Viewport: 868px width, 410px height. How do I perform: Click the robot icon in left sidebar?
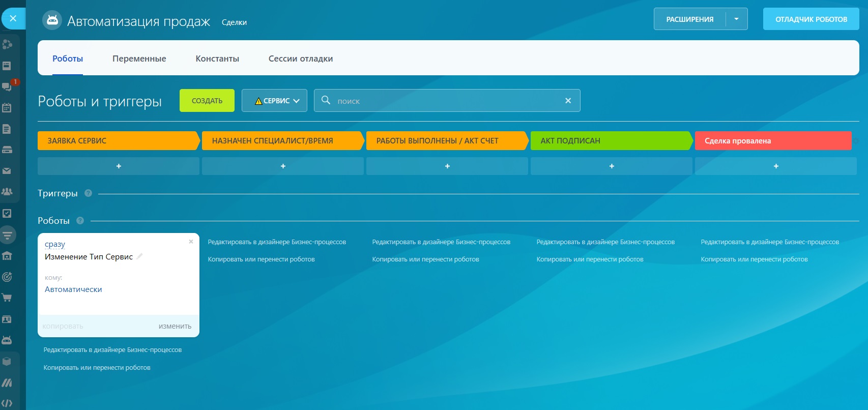pyautogui.click(x=7, y=340)
